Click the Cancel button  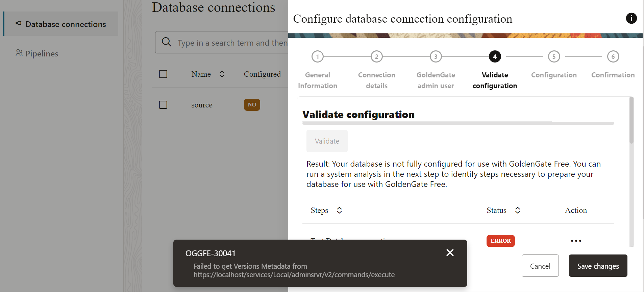click(x=540, y=266)
